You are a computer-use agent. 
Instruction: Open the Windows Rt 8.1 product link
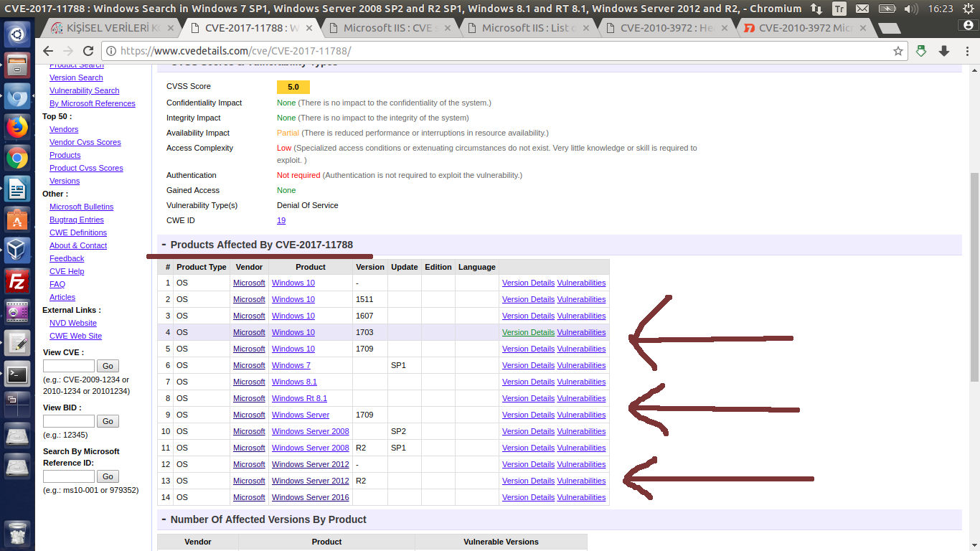tap(299, 398)
